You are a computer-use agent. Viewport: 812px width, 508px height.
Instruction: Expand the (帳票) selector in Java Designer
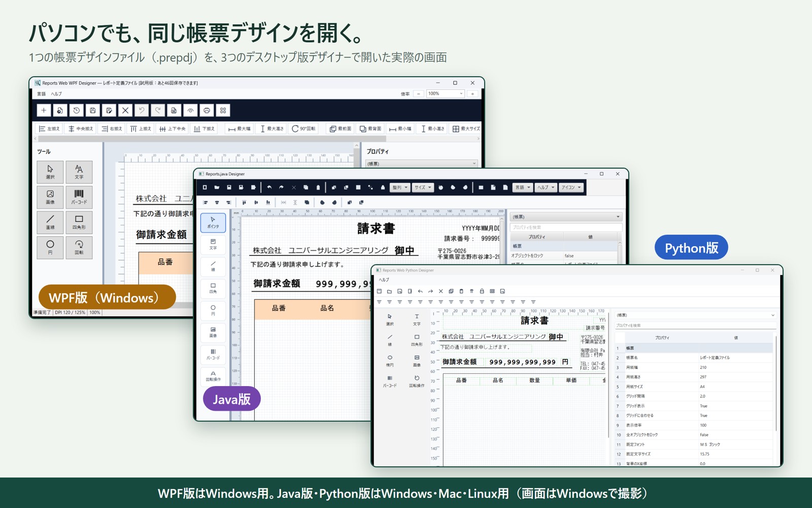[x=566, y=217]
